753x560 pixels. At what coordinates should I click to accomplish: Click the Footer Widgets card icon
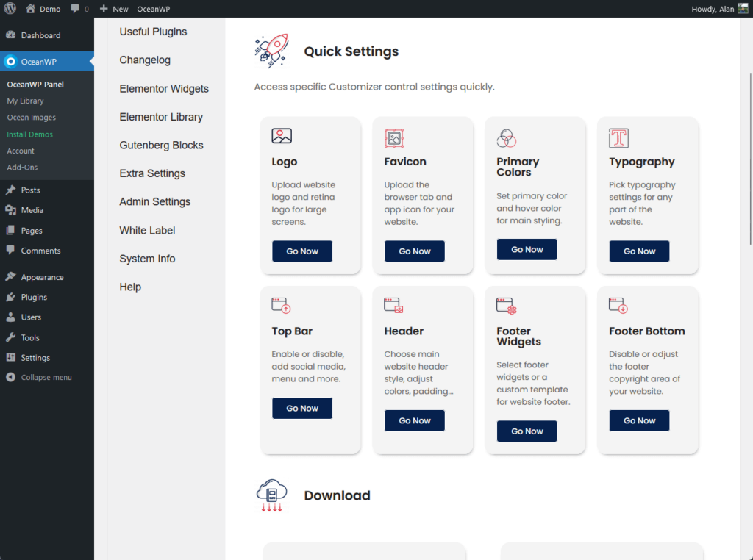(x=506, y=306)
